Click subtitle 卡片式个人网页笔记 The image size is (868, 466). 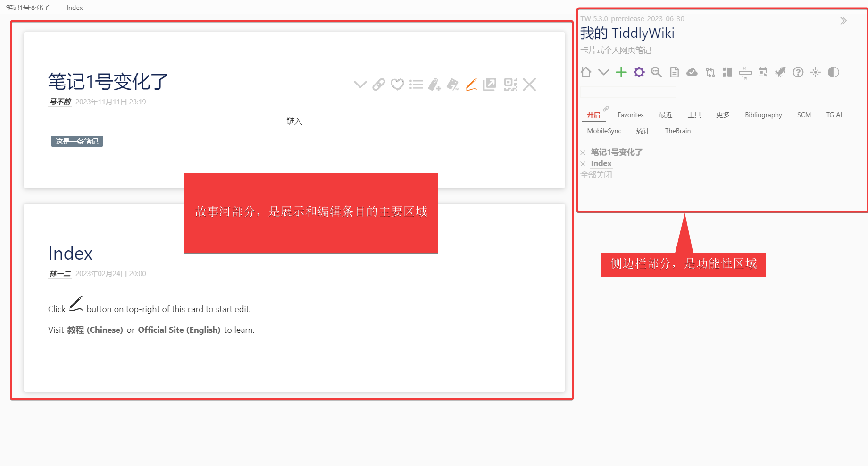coord(616,50)
